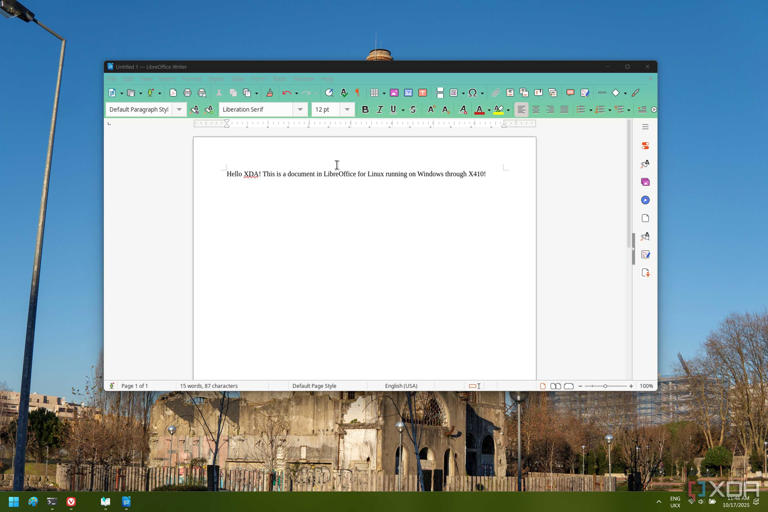Click the Insert Footnote icon
This screenshot has width=768, height=512.
[x=510, y=93]
